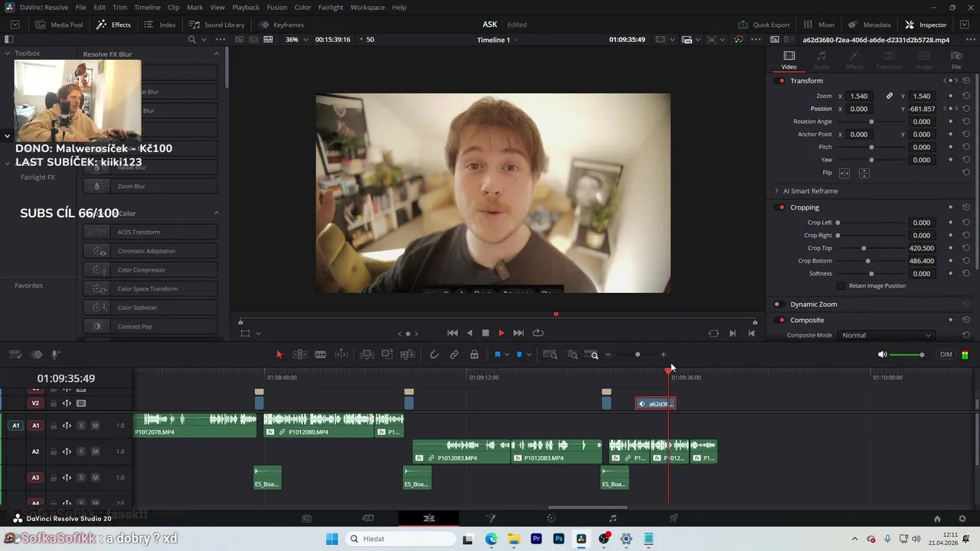The height and width of the screenshot is (551, 980).
Task: Click the Crop Bottom value field
Action: 921,261
